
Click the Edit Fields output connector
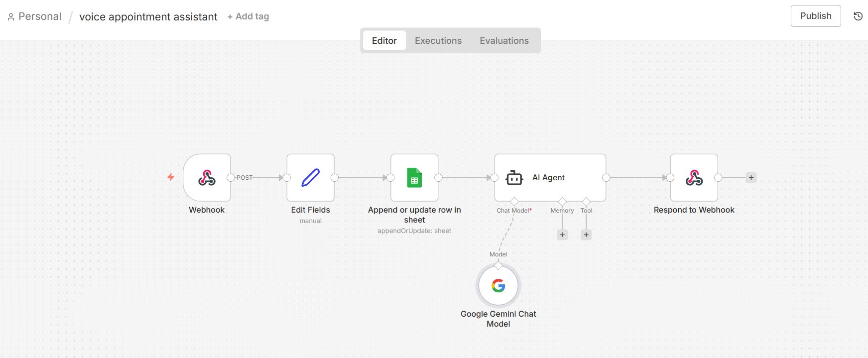335,178
